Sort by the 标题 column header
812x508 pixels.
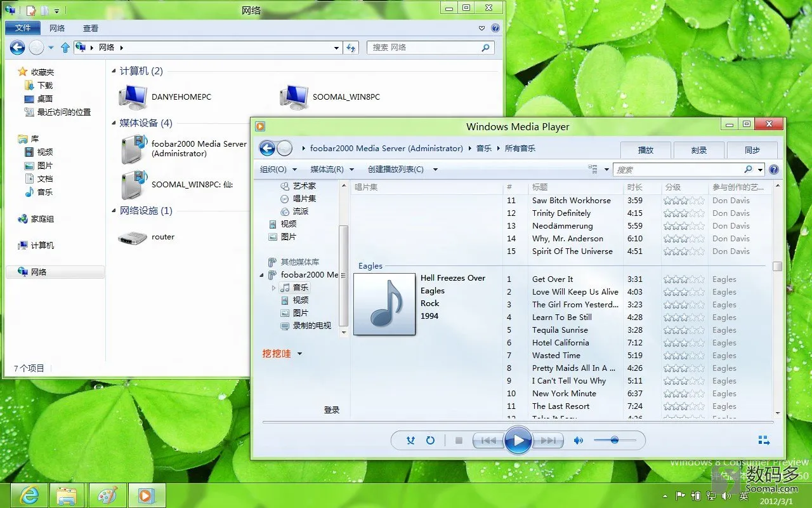(x=575, y=187)
